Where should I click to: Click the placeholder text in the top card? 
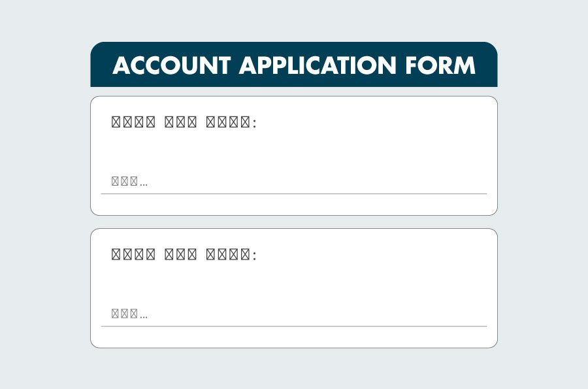click(129, 182)
